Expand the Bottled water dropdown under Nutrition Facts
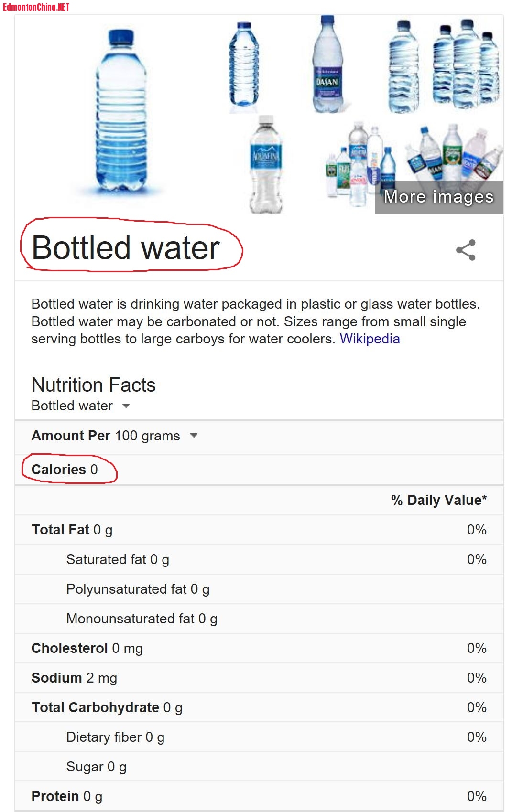512x812 pixels. 126,406
